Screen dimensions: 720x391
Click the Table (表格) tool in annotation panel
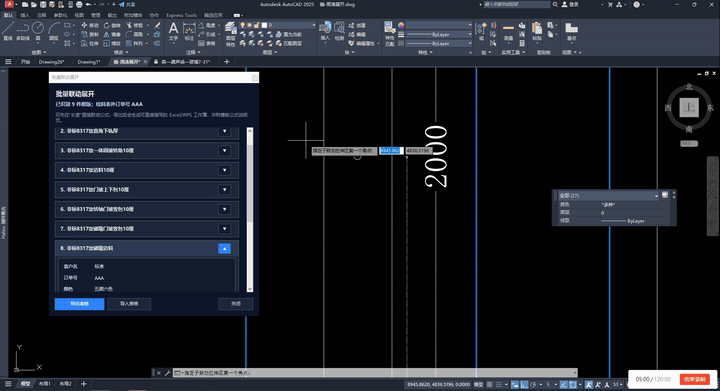pyautogui.click(x=207, y=44)
